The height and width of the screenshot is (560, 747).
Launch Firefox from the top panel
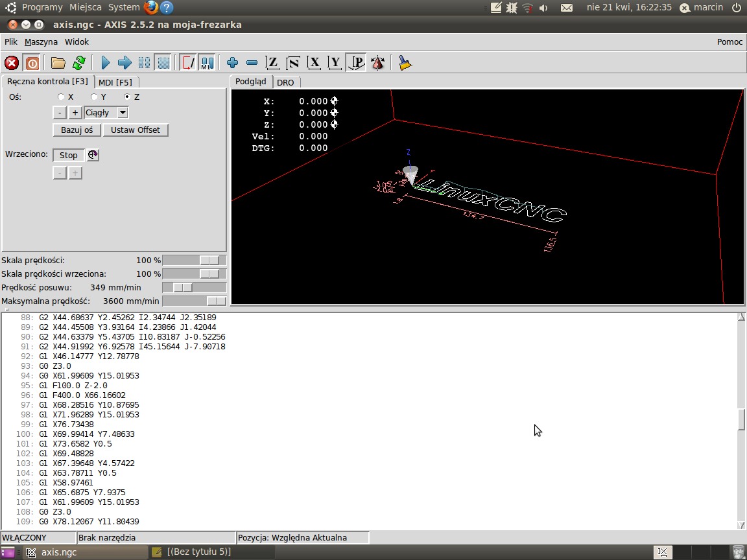pos(151,7)
